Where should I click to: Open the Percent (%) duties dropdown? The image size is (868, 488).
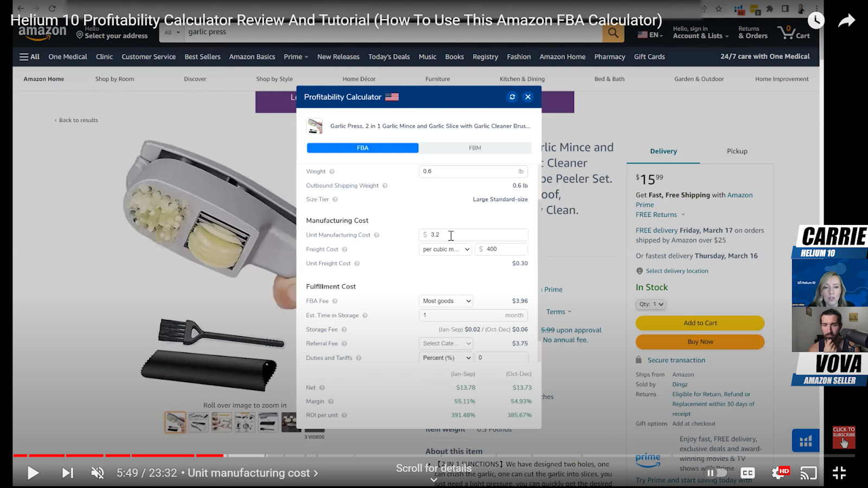point(446,358)
